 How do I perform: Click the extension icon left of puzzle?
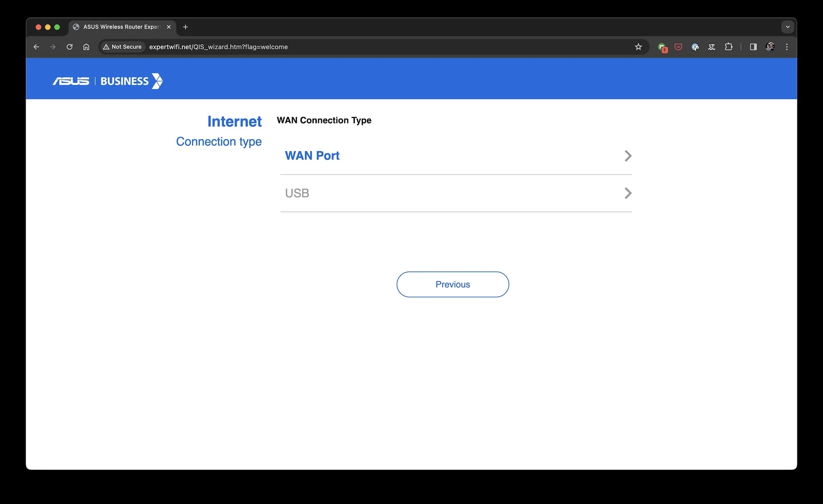pos(712,47)
